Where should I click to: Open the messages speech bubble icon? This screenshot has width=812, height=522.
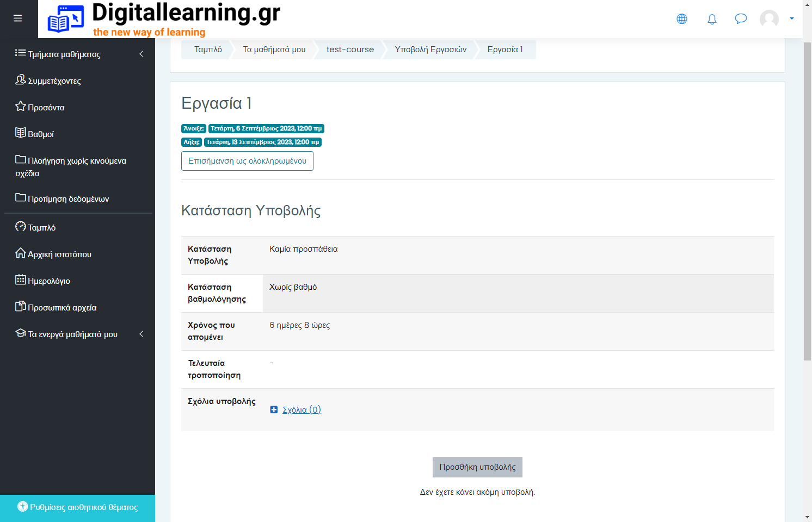(741, 19)
